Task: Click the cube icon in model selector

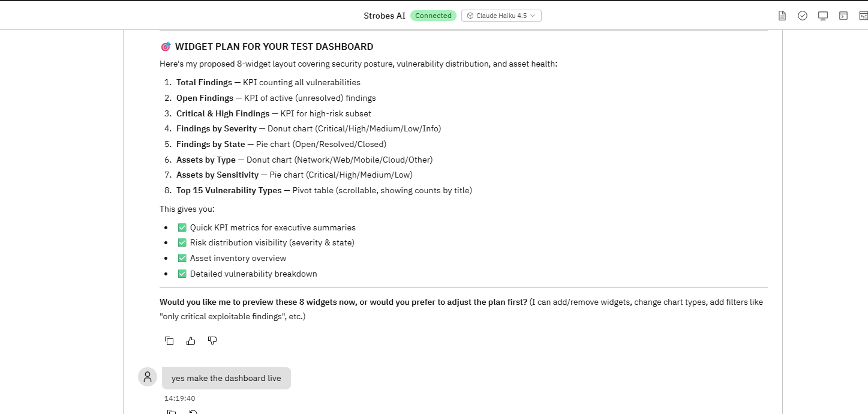Action: click(470, 16)
